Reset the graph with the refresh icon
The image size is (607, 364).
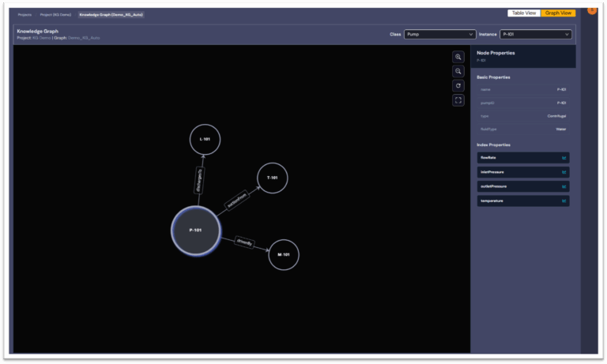458,85
